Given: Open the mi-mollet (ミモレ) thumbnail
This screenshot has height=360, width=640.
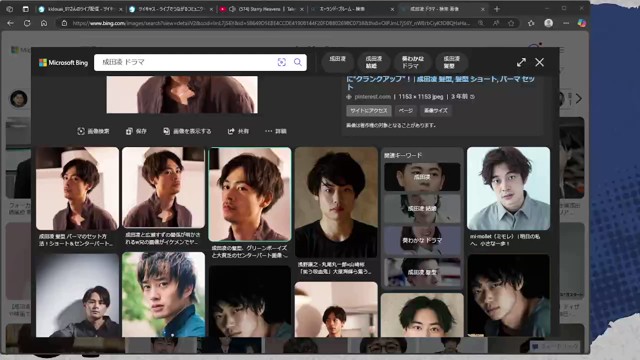Looking at the screenshot, I should click(x=509, y=189).
